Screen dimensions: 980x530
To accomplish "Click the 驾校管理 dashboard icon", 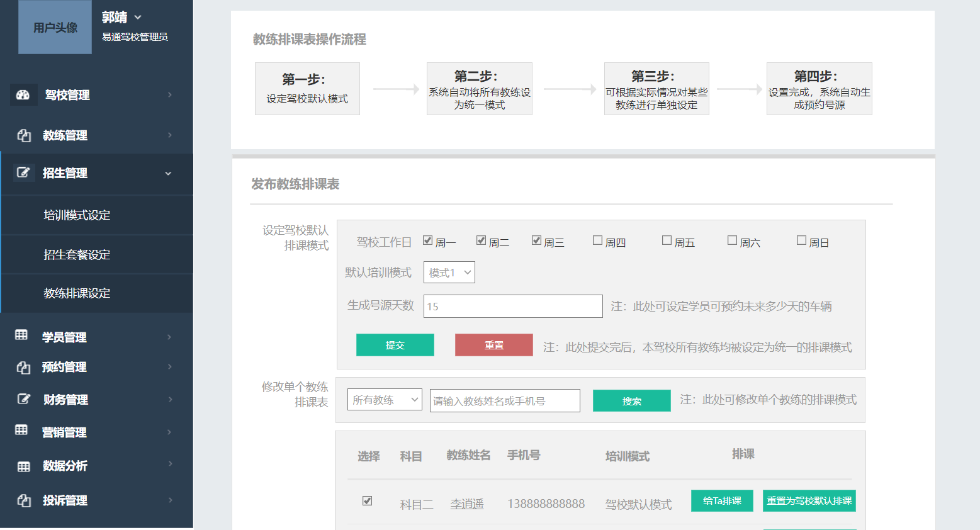I will pyautogui.click(x=23, y=95).
